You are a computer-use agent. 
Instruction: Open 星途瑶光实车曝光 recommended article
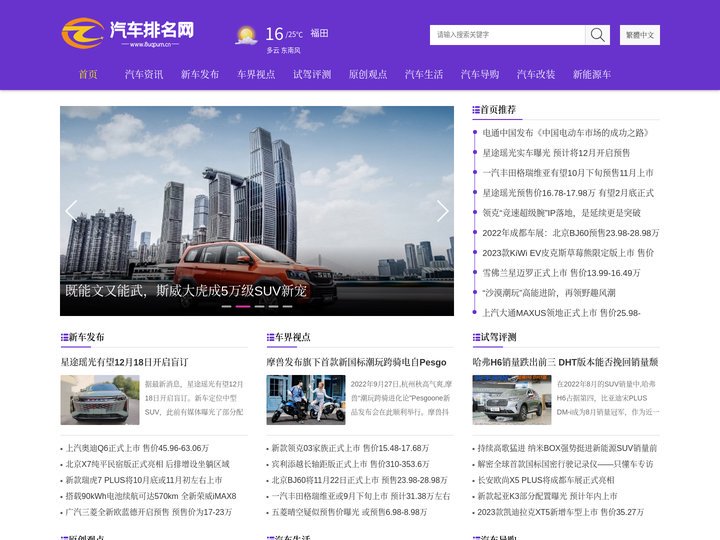pos(556,153)
